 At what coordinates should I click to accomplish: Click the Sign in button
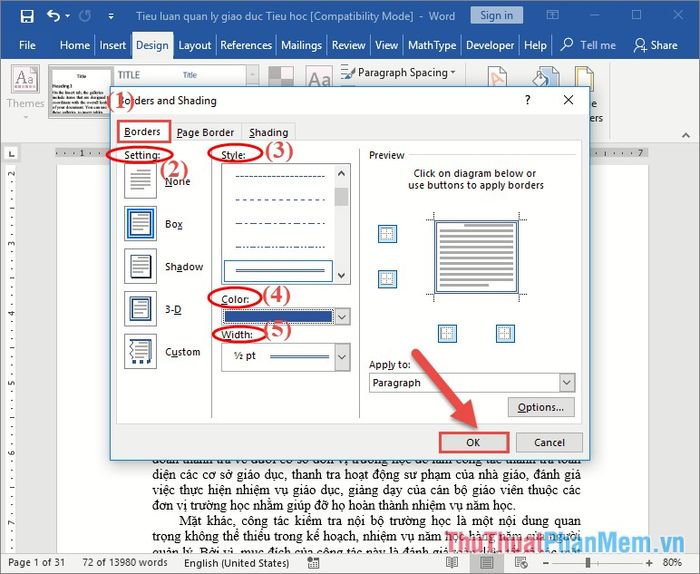496,16
